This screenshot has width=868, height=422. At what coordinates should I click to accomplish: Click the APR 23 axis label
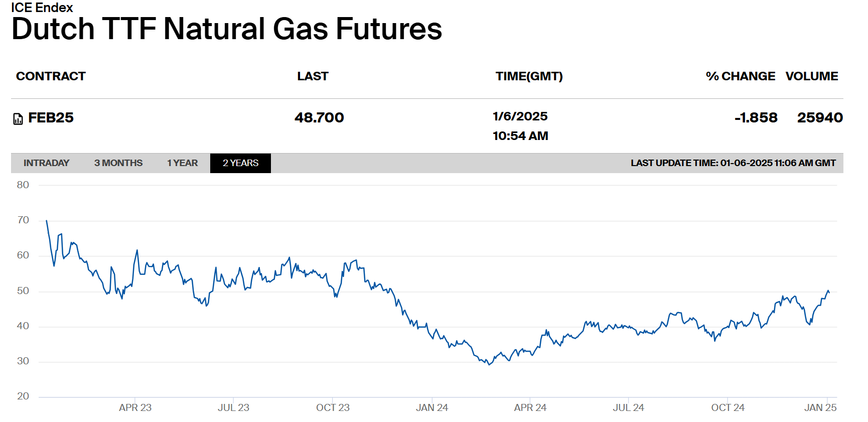pos(135,407)
